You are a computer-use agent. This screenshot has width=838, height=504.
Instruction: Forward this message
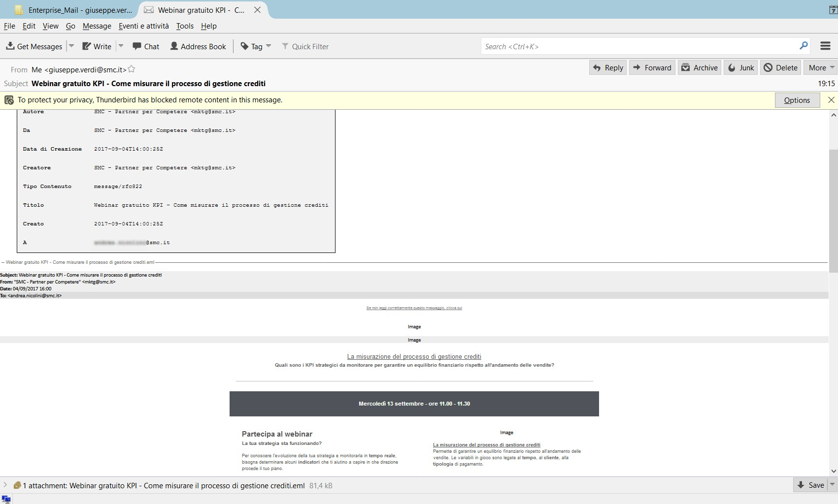652,67
